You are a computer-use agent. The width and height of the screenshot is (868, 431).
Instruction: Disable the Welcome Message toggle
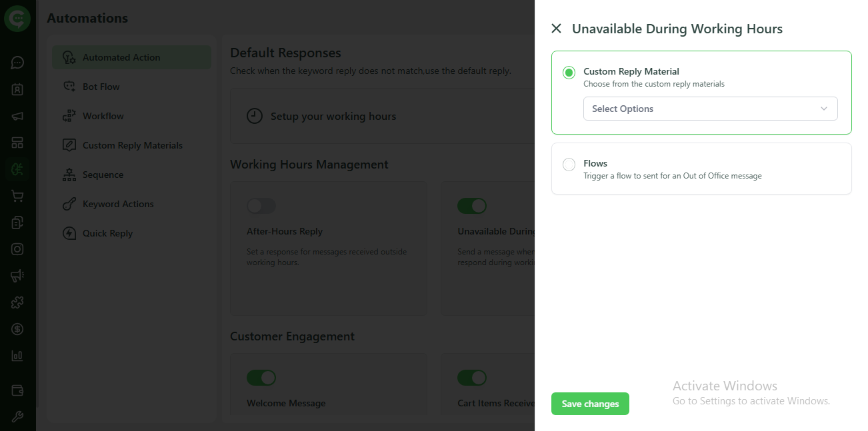click(x=261, y=378)
